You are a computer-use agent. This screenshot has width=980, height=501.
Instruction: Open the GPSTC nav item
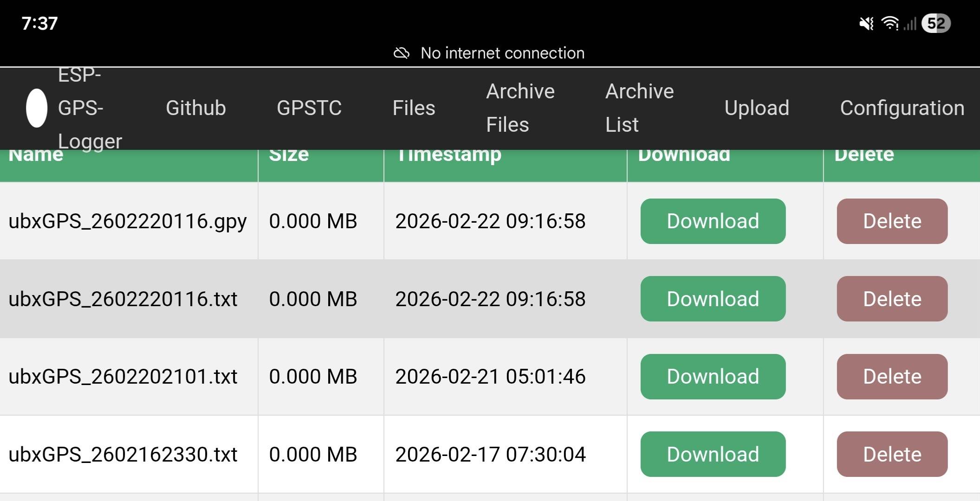coord(309,108)
